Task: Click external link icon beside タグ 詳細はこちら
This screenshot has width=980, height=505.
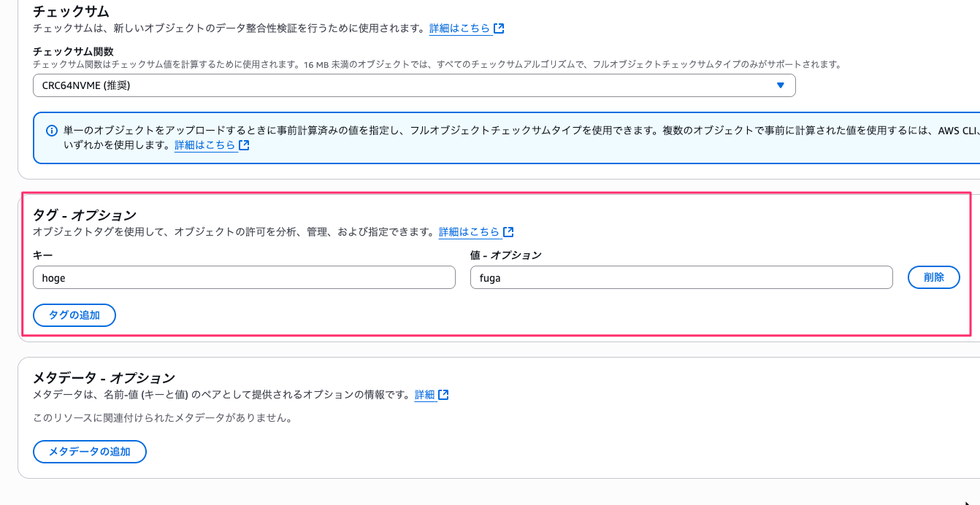Action: (x=508, y=232)
